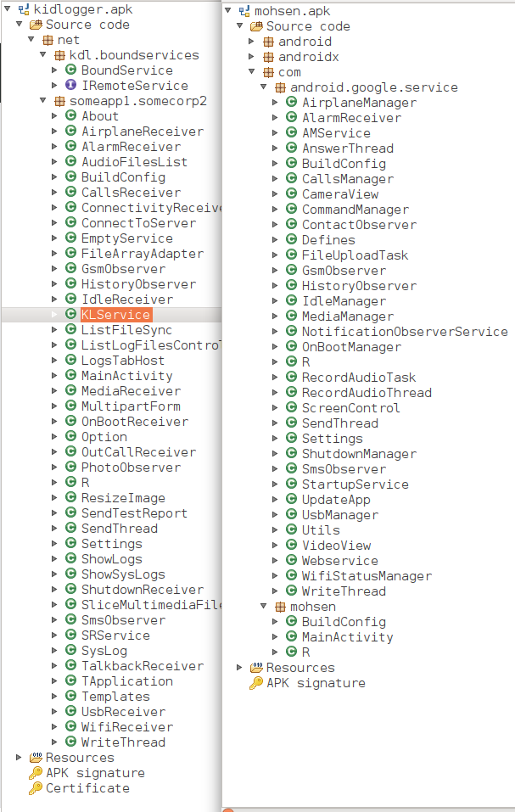Click the AirplaneManager class icon
The height and width of the screenshot is (812, 515).
click(291, 103)
